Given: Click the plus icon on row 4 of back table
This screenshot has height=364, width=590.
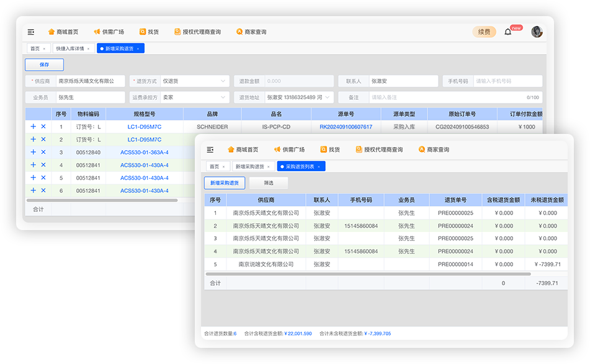Looking at the screenshot, I should [33, 165].
